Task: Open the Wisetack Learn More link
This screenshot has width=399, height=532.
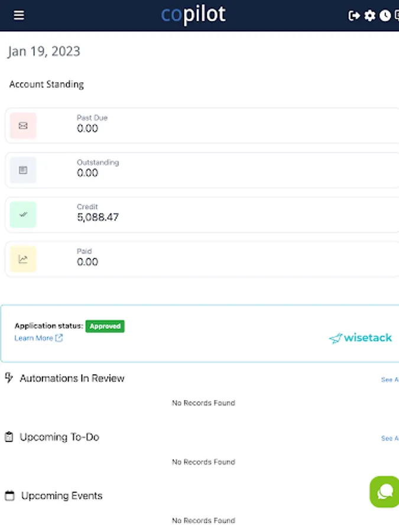Action: 34,338
